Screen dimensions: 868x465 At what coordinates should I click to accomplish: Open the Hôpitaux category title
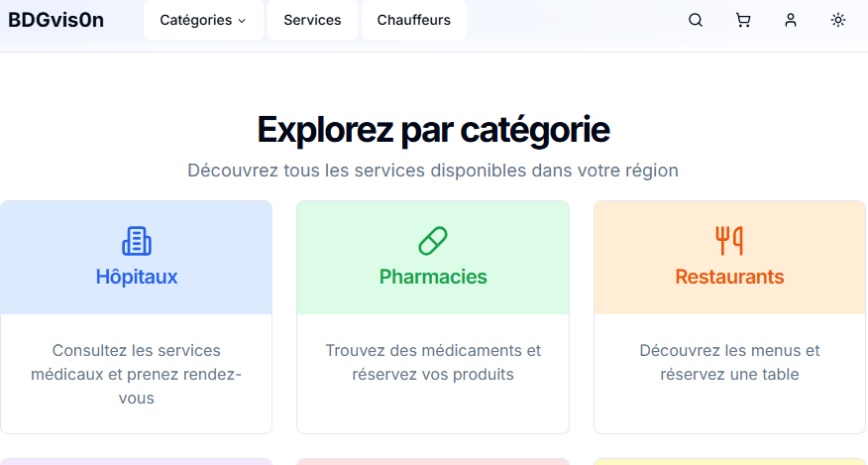(137, 277)
